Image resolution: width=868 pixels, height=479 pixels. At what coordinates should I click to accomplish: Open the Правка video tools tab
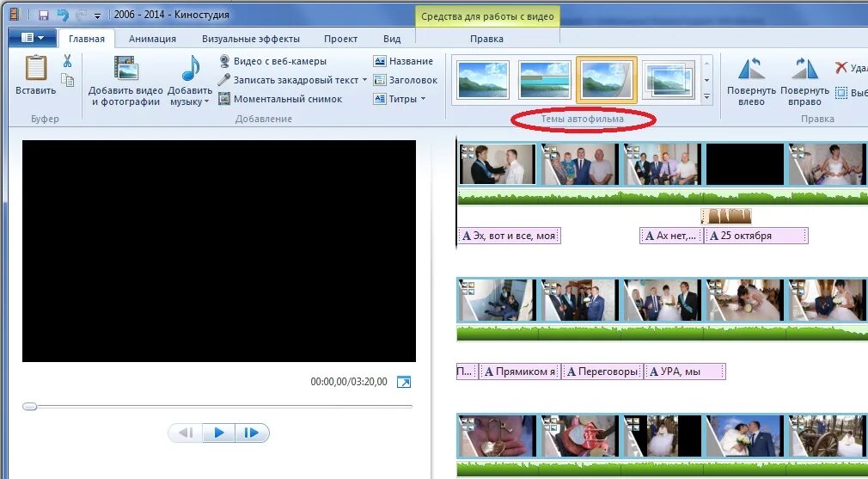486,39
